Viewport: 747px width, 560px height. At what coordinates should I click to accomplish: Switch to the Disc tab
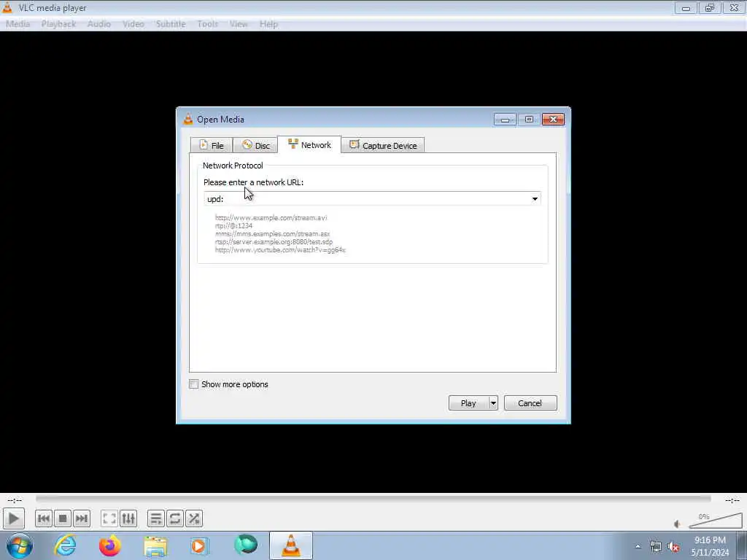(x=255, y=145)
